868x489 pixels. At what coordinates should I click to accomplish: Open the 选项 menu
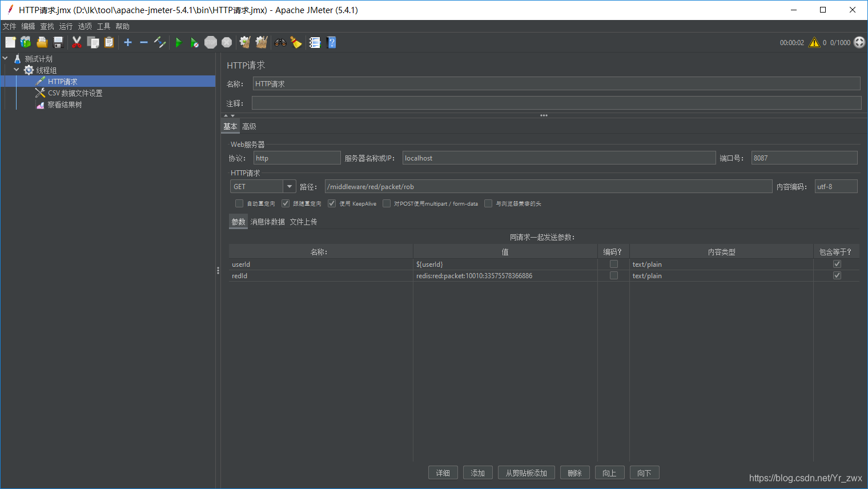point(85,26)
